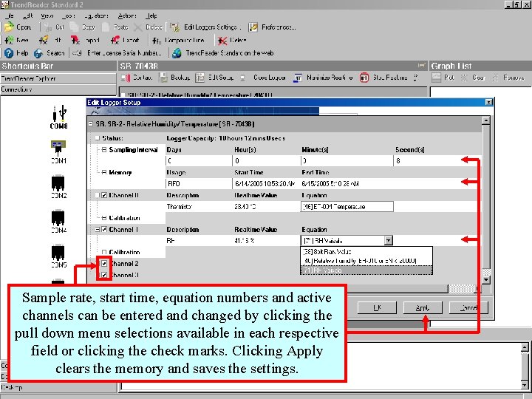532x399 pixels.
Task: Create a New equation via the toolbar
Action: tap(9, 41)
